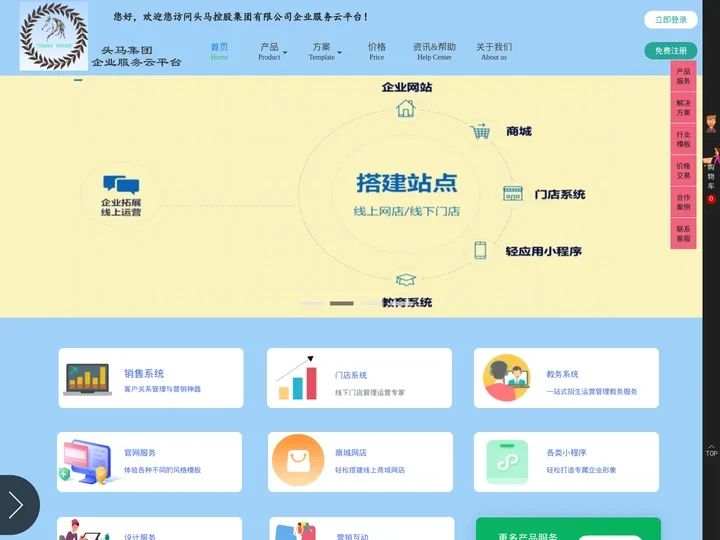720x540 pixels.
Task: Click the 立即登录 login button
Action: click(x=671, y=20)
